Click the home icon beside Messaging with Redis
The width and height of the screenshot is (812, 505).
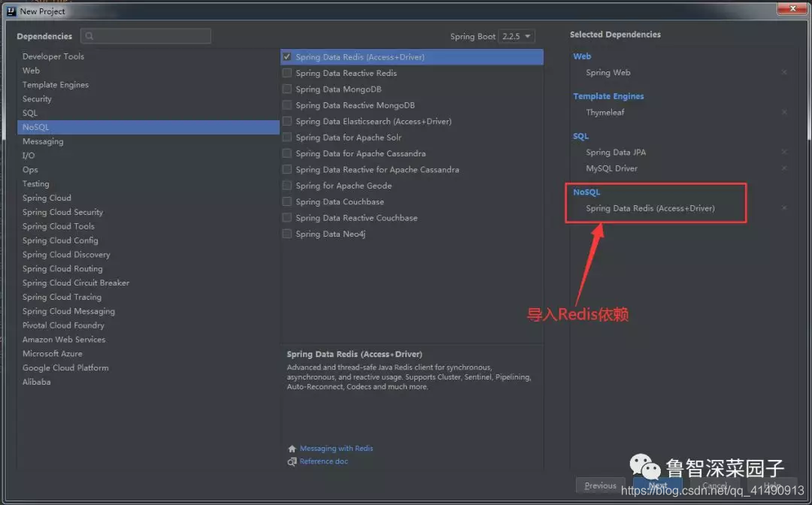pos(292,449)
